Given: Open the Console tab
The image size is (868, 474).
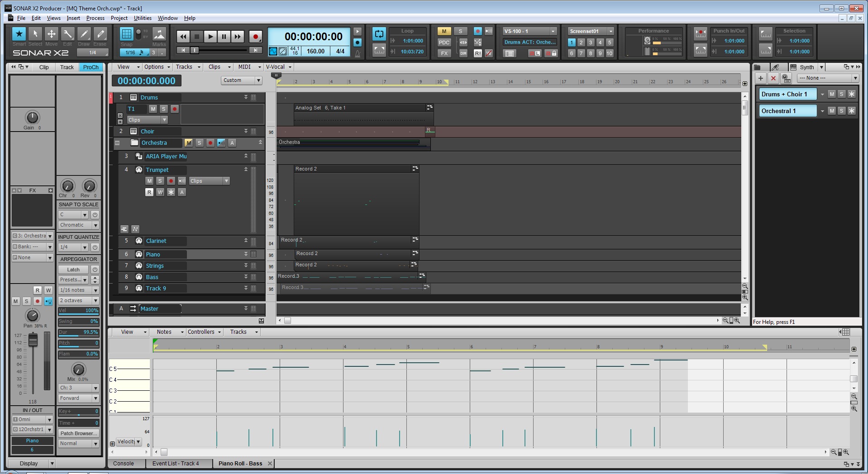Looking at the screenshot, I should click(x=124, y=464).
